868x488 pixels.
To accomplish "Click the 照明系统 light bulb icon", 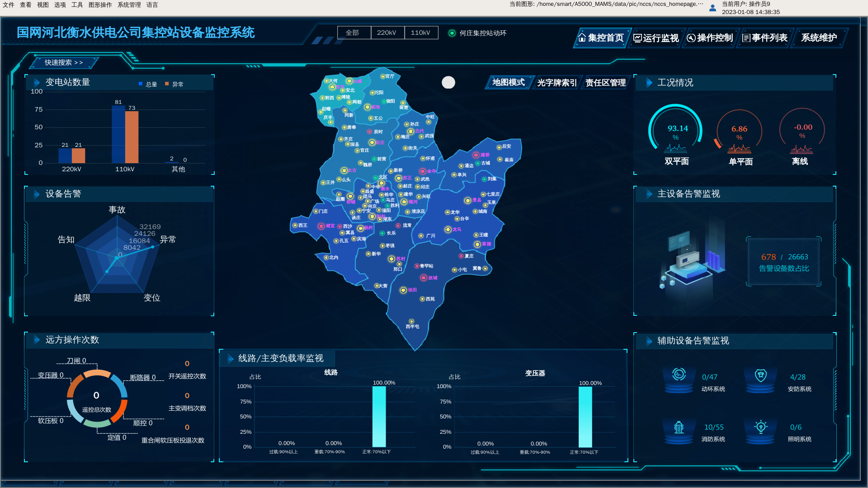I will click(x=760, y=427).
